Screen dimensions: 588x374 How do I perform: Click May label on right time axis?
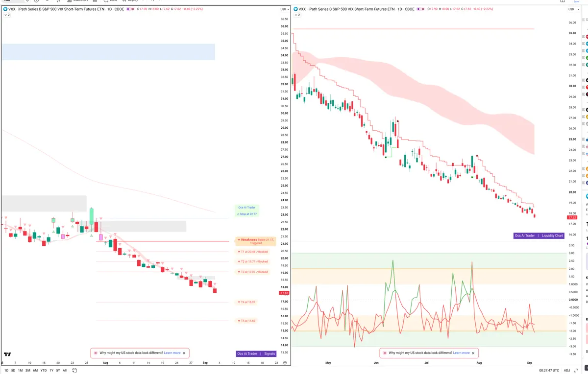(x=328, y=363)
